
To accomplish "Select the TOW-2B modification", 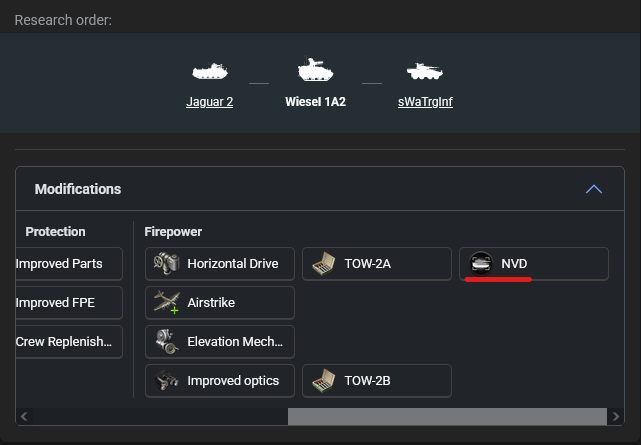I will point(377,380).
